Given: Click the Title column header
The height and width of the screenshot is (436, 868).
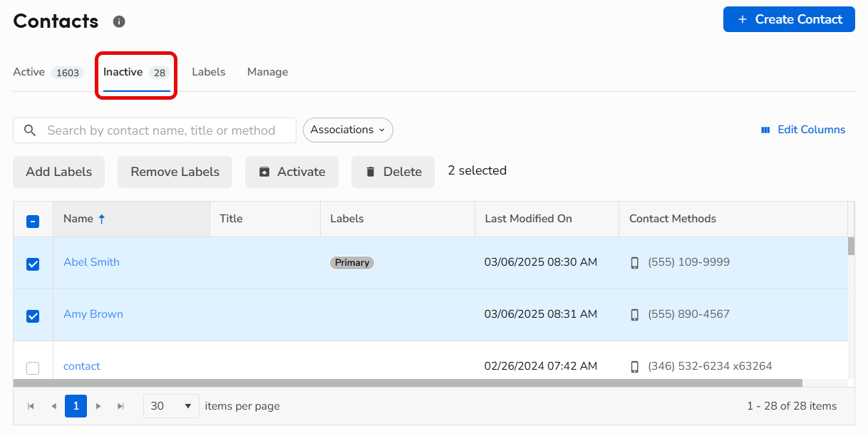Looking at the screenshot, I should coord(264,219).
